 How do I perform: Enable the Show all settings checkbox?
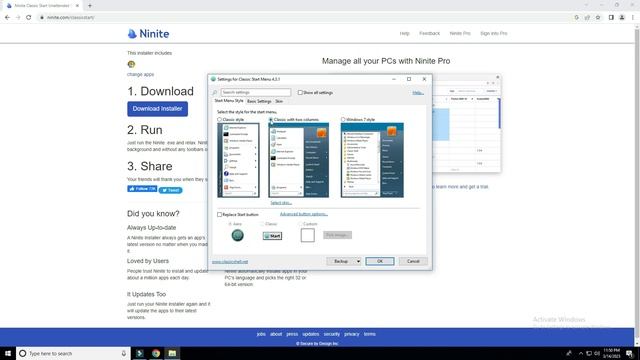pos(300,93)
